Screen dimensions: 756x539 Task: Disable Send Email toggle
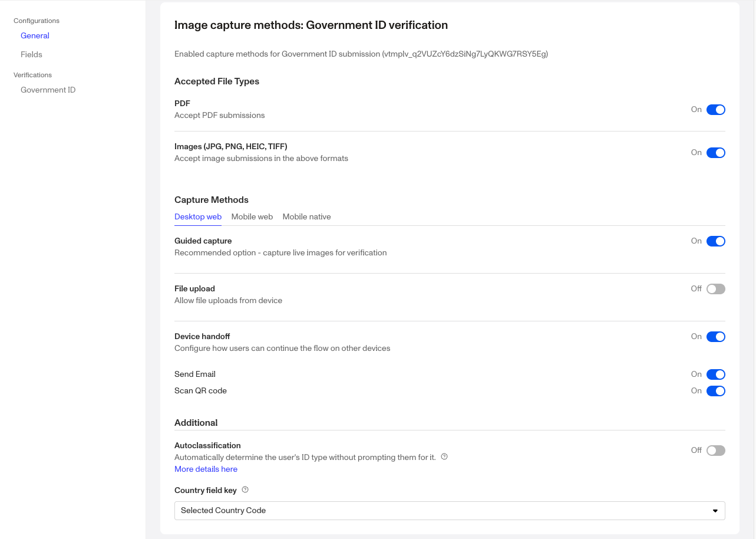point(715,374)
